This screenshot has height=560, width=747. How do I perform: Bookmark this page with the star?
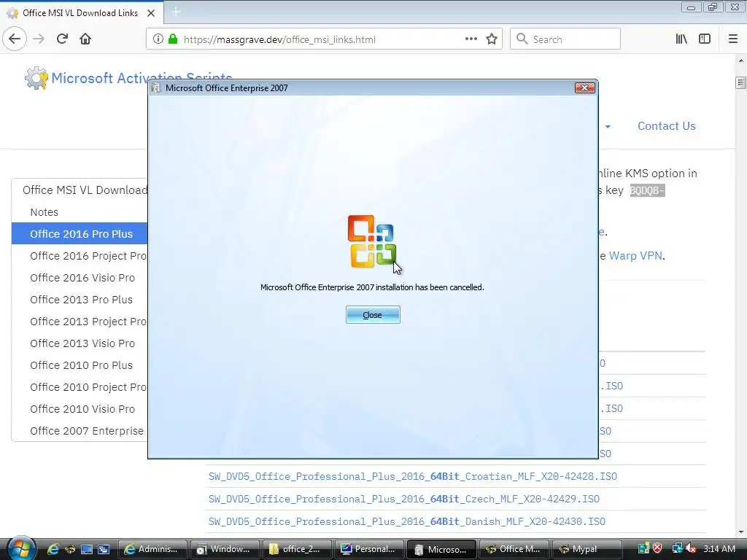[x=492, y=39]
